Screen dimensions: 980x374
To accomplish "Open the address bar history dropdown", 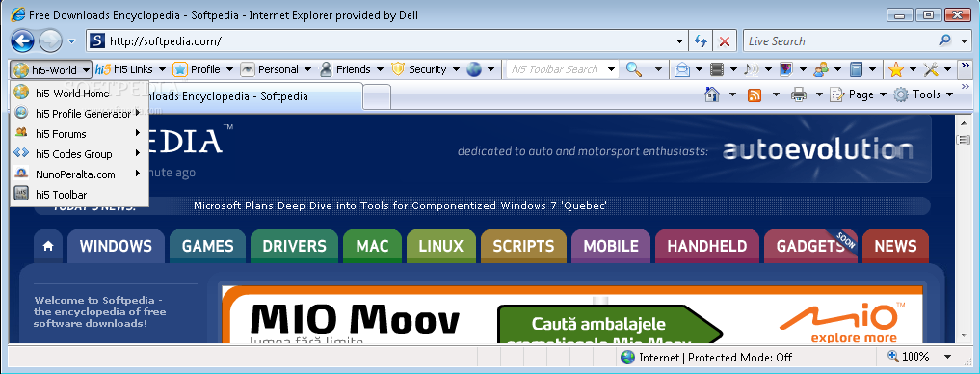I will 680,41.
